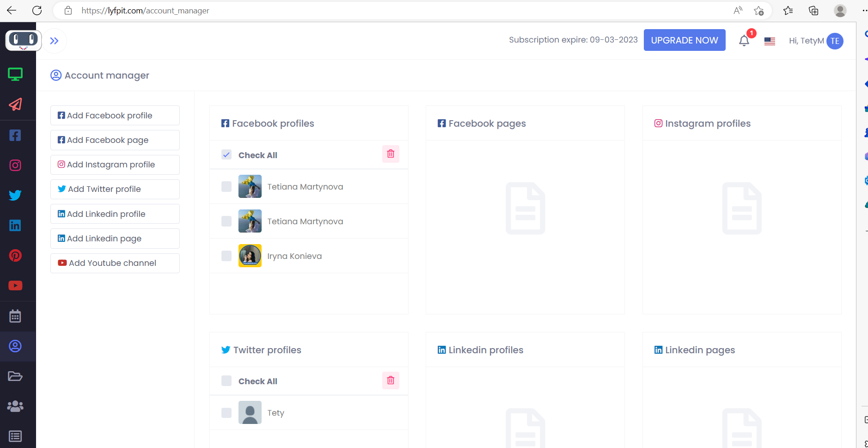Image resolution: width=868 pixels, height=448 pixels.
Task: Open the notifications bell
Action: pos(744,41)
